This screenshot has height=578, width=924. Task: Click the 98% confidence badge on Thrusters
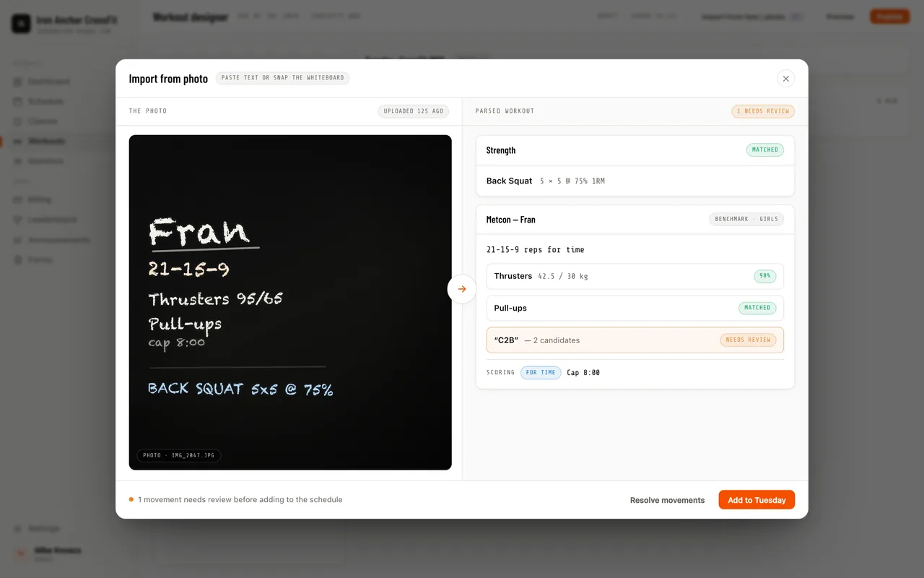tap(765, 276)
